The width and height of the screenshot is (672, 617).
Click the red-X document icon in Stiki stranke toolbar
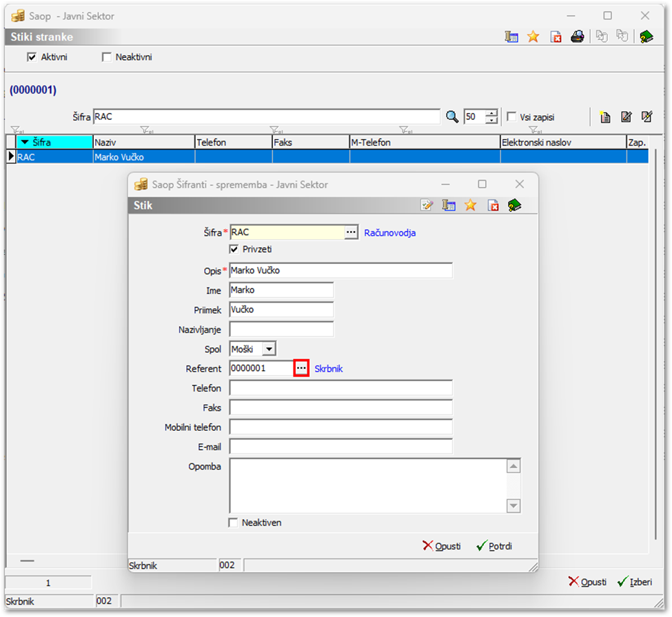point(556,37)
